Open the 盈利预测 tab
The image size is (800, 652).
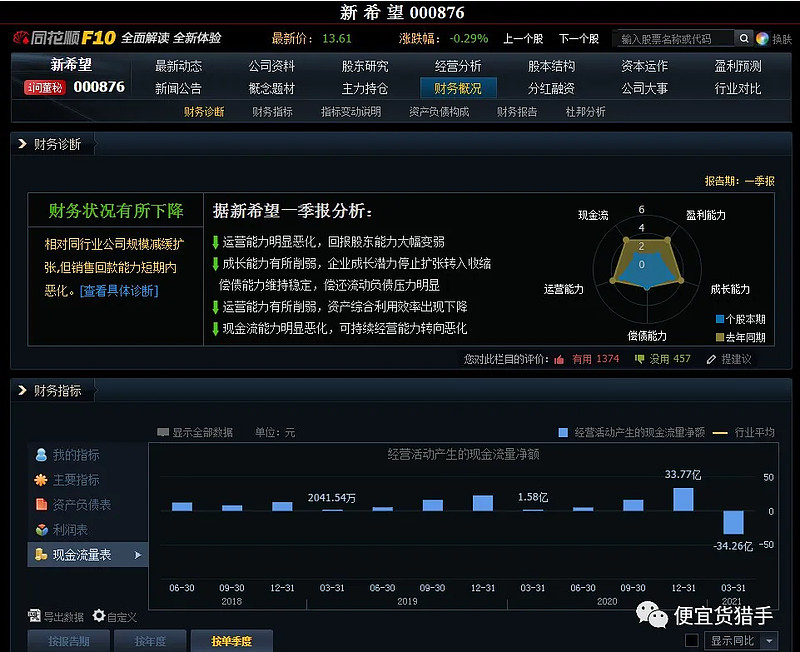(738, 66)
